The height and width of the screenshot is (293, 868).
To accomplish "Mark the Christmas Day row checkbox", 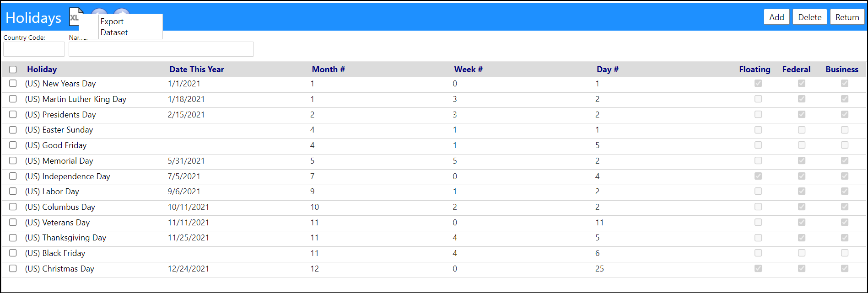I will click(x=13, y=269).
